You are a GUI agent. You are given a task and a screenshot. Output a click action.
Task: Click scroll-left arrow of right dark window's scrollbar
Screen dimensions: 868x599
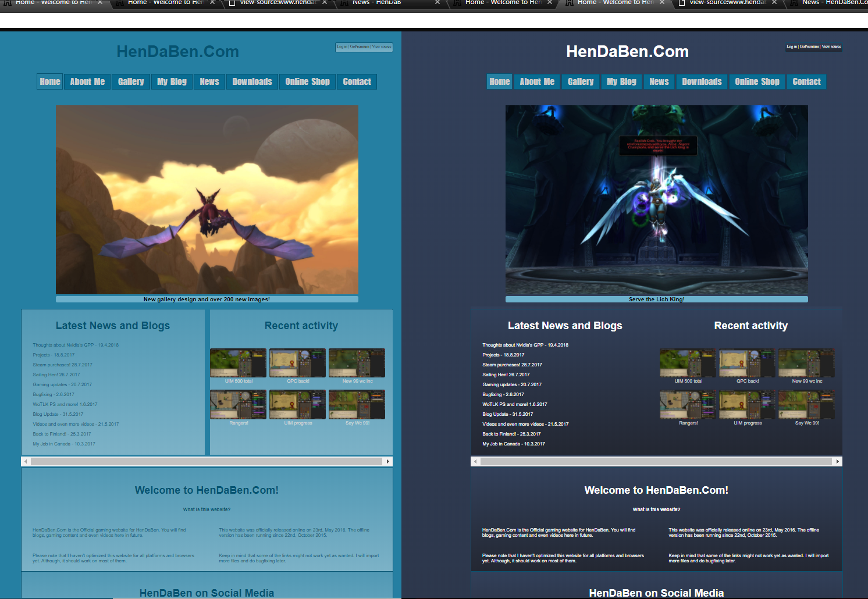[475, 461]
